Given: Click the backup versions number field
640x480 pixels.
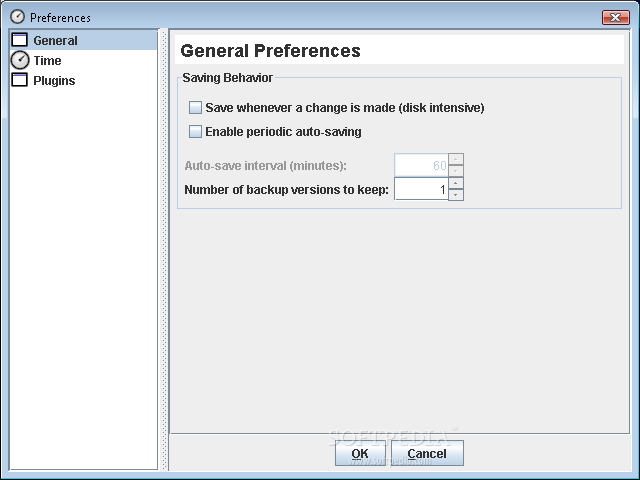Looking at the screenshot, I should pos(421,189).
